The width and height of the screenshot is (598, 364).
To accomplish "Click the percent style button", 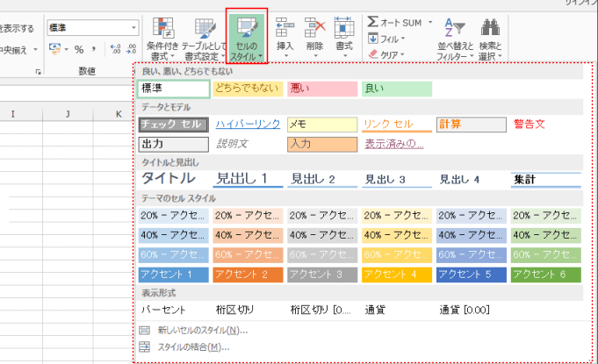I will tap(79, 49).
